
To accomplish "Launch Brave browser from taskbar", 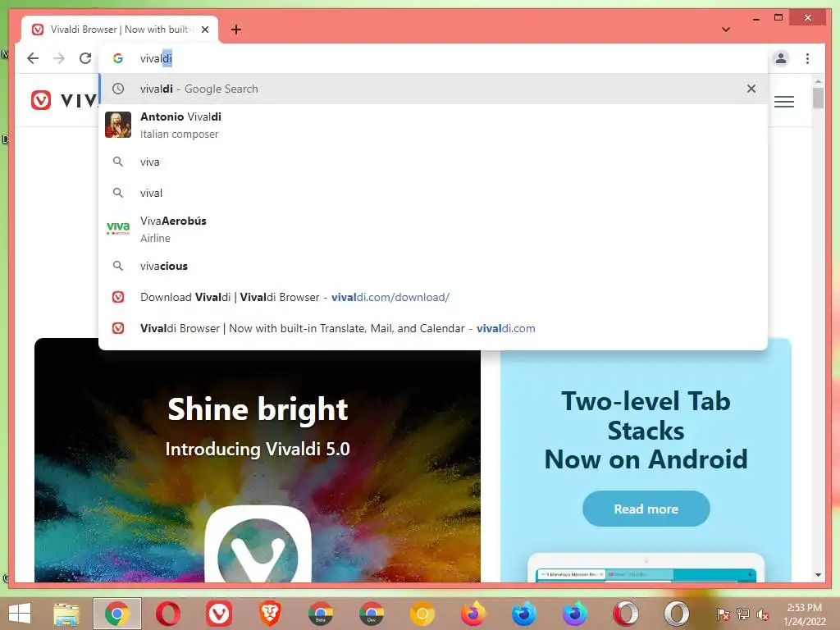I will [270, 614].
